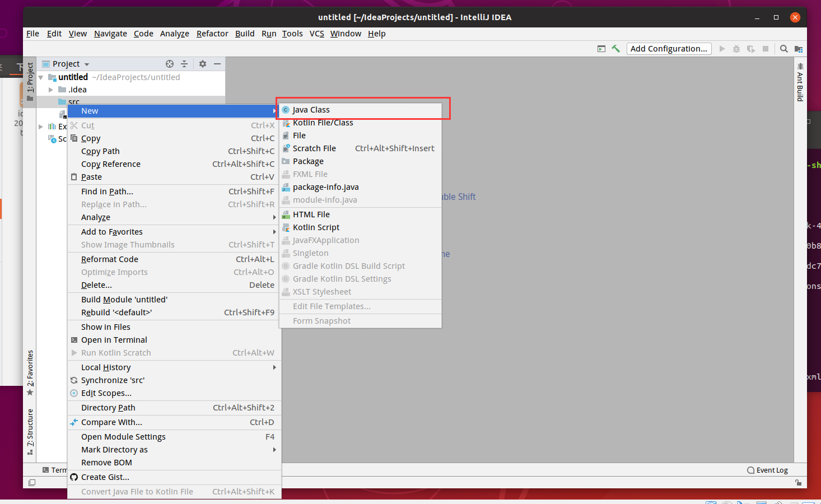Click Copy in context menu
Image resolution: width=821 pixels, height=504 pixels.
tap(174, 138)
